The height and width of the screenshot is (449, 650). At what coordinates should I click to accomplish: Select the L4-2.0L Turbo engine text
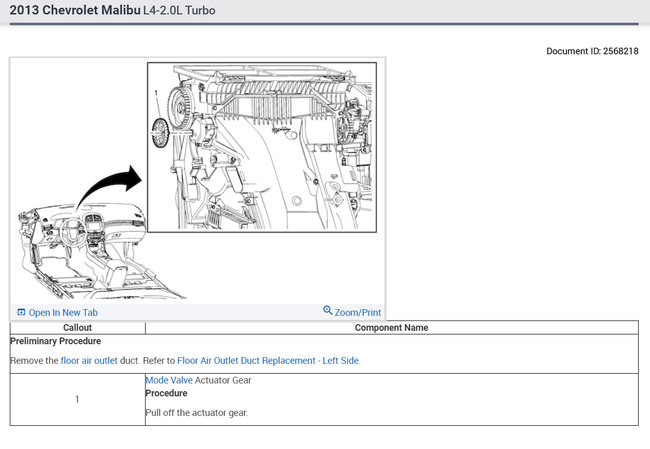coord(179,10)
